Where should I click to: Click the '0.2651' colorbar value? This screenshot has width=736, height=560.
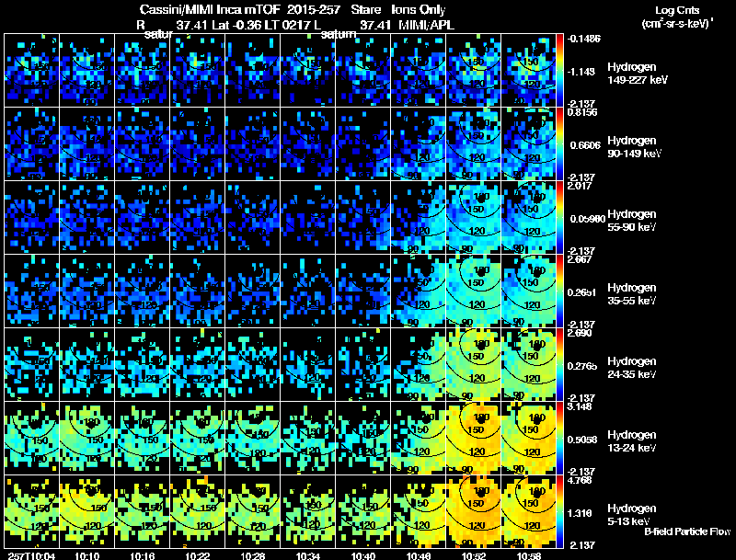582,292
